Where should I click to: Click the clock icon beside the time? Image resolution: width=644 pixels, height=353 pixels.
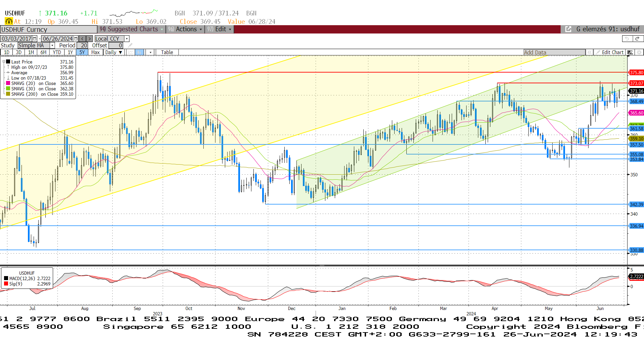(x=9, y=21)
